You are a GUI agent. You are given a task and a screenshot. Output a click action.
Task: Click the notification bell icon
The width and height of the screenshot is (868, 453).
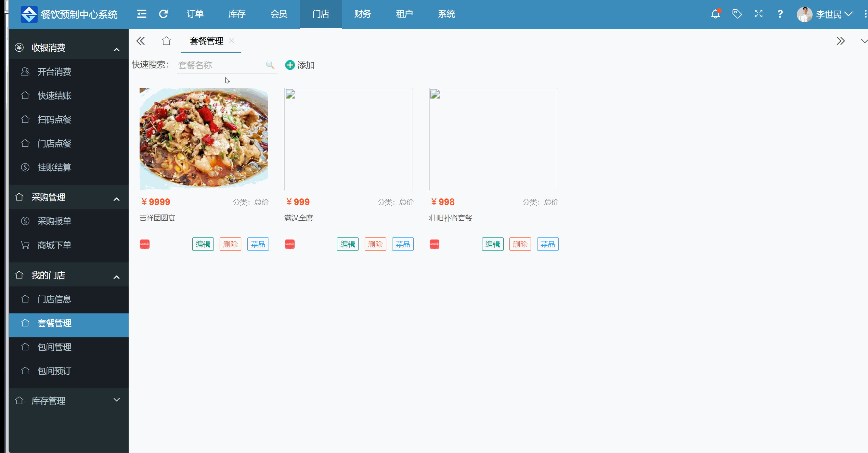click(x=715, y=14)
